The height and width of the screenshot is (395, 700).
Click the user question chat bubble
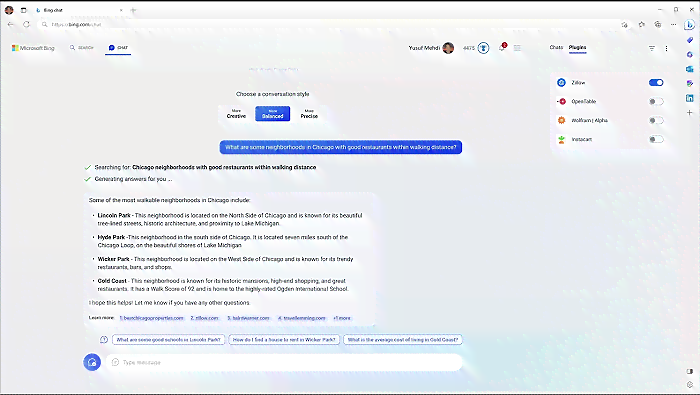(x=341, y=147)
